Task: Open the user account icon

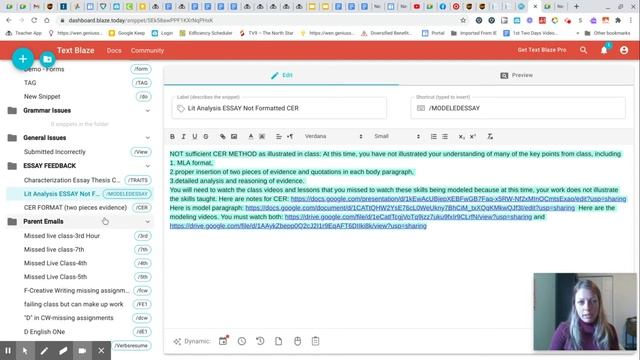Action: coord(624,50)
